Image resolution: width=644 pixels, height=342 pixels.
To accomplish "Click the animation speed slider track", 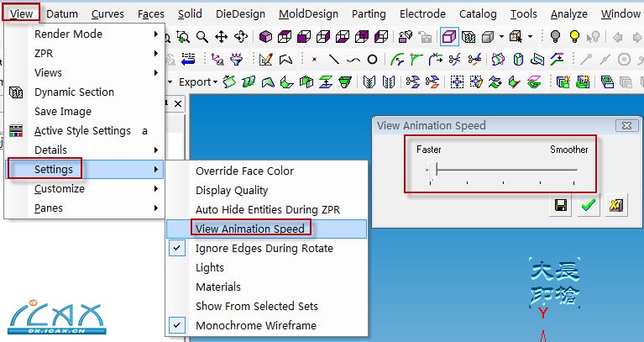I will click(x=504, y=171).
